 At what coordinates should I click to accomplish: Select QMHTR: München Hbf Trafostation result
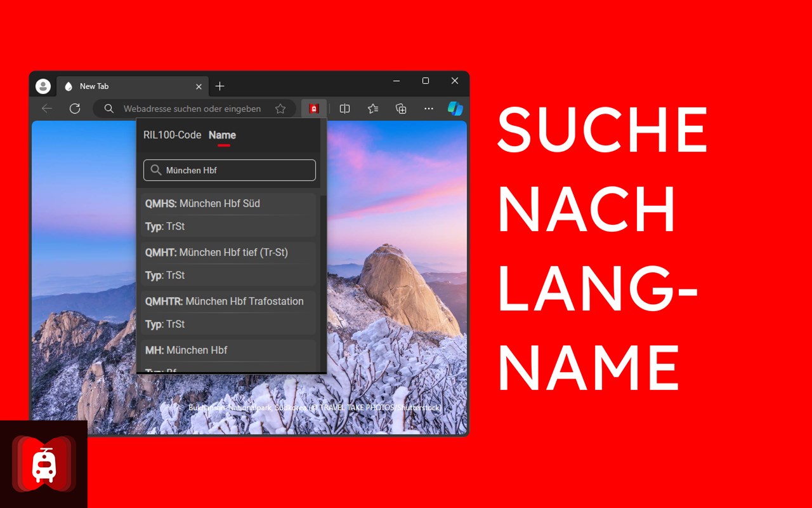pyautogui.click(x=228, y=312)
